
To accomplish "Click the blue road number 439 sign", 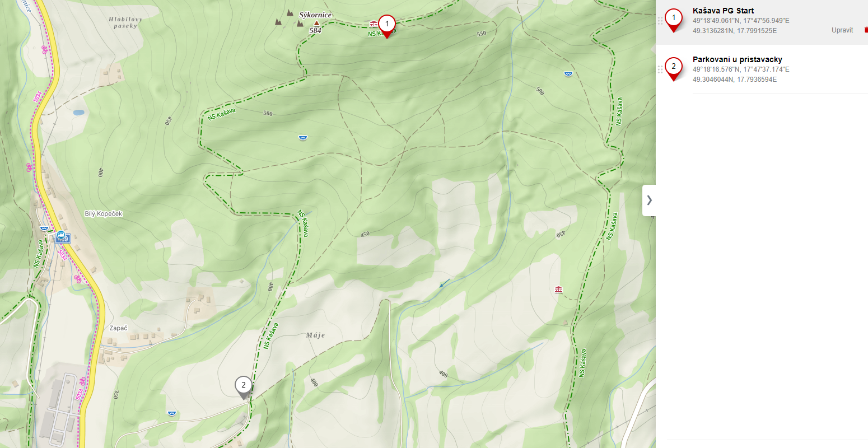I will click(x=63, y=240).
